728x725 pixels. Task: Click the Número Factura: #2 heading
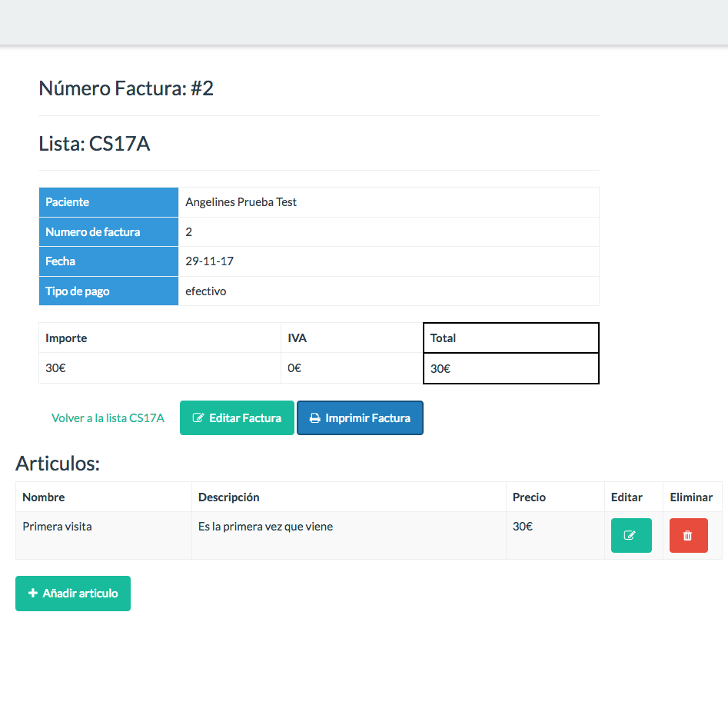click(126, 88)
